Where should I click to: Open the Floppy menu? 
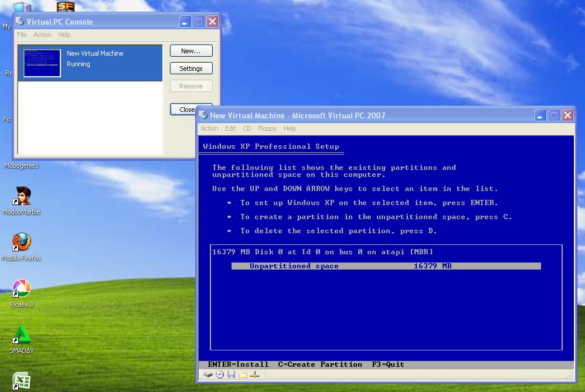pyautogui.click(x=267, y=128)
